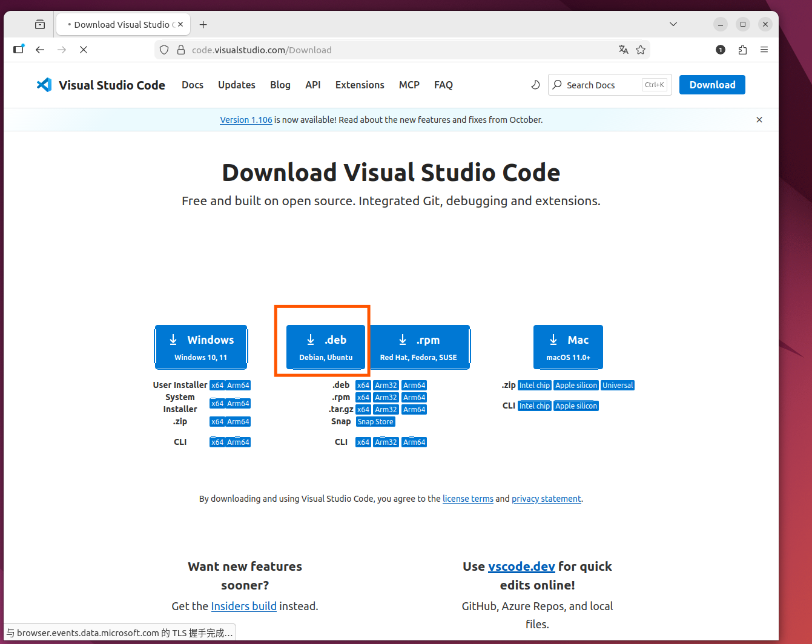Open the Blog menu item

coord(280,85)
